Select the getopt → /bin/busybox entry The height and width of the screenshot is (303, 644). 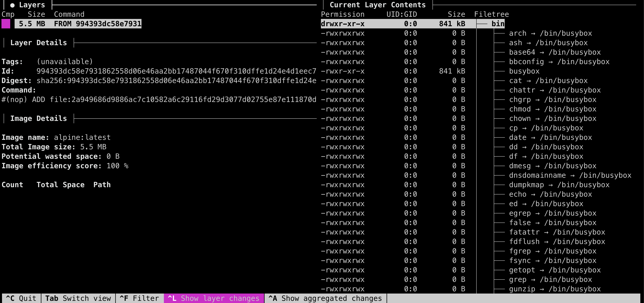(x=555, y=270)
